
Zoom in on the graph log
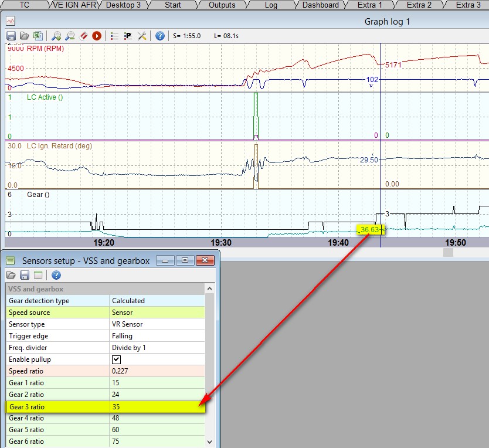coord(57,36)
